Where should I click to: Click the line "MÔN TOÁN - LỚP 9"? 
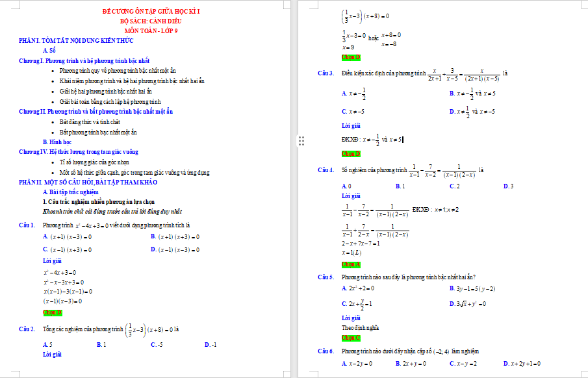click(x=151, y=31)
